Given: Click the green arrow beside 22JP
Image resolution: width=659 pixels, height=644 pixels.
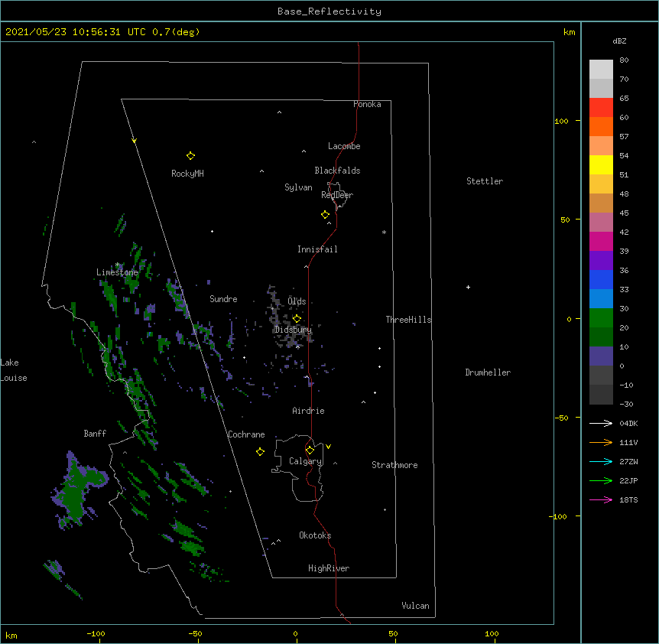Looking at the screenshot, I should (x=601, y=480).
